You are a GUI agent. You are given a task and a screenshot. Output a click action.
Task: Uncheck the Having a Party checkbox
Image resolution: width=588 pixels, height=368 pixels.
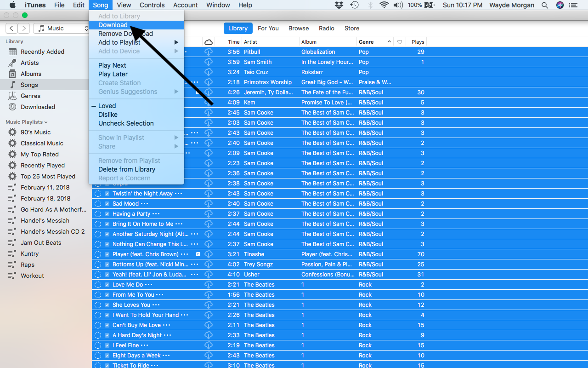point(107,214)
